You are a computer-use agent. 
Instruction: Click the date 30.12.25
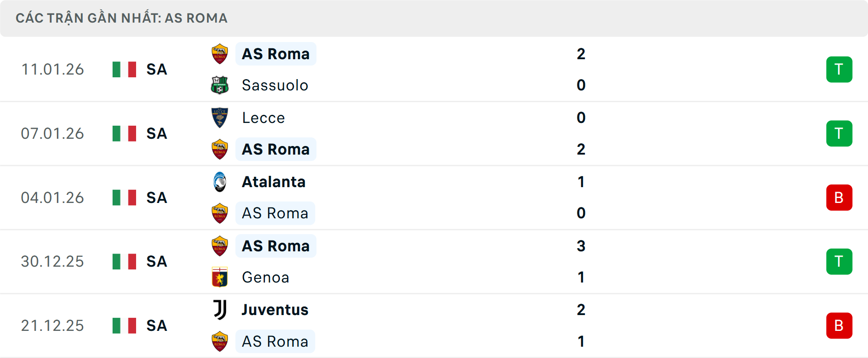pyautogui.click(x=52, y=261)
